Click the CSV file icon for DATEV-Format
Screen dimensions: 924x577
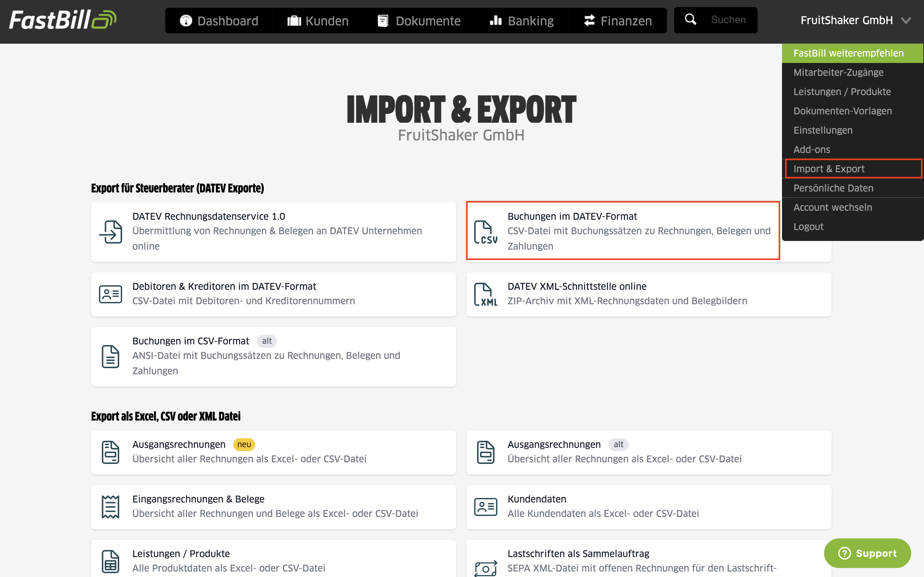[486, 232]
